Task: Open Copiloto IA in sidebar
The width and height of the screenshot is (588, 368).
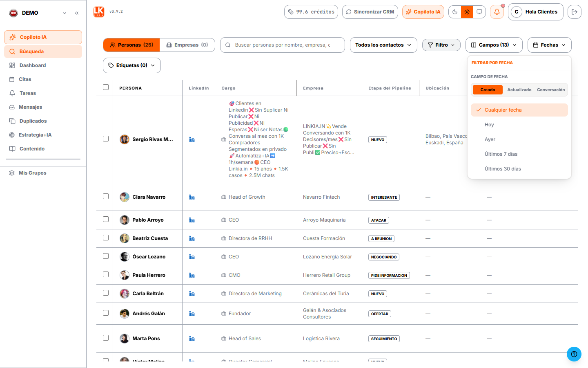Action: coord(43,37)
